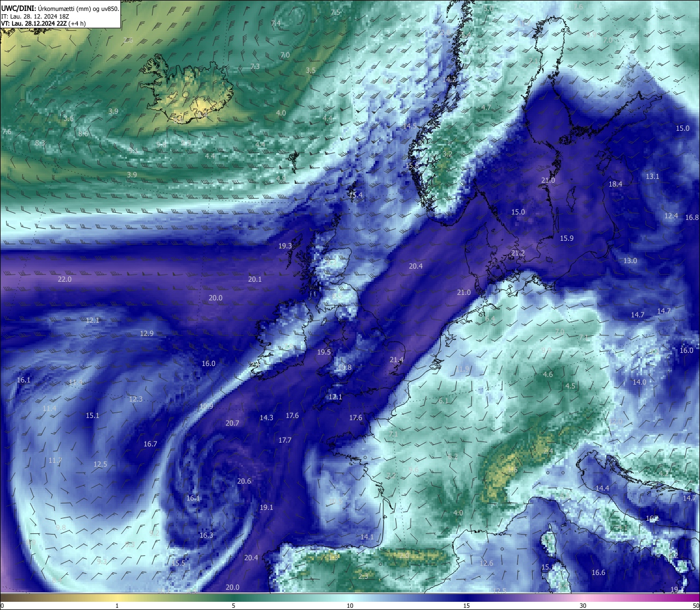700x610 pixels.
Task: Click the '17.7' value west of Brittany
Action: point(285,440)
